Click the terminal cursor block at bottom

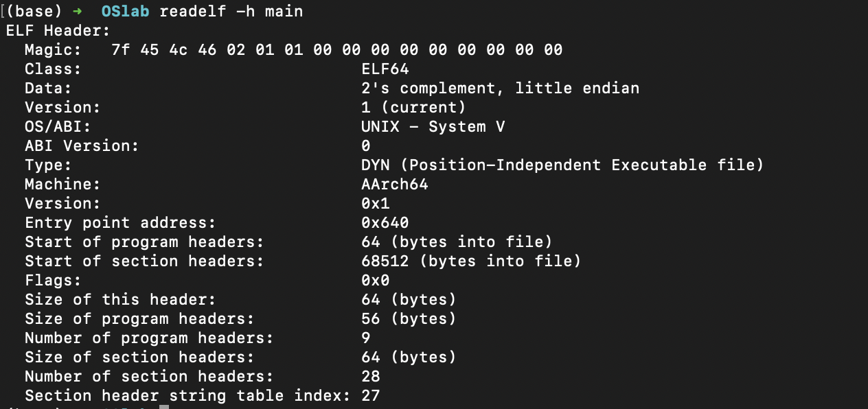pos(163,407)
